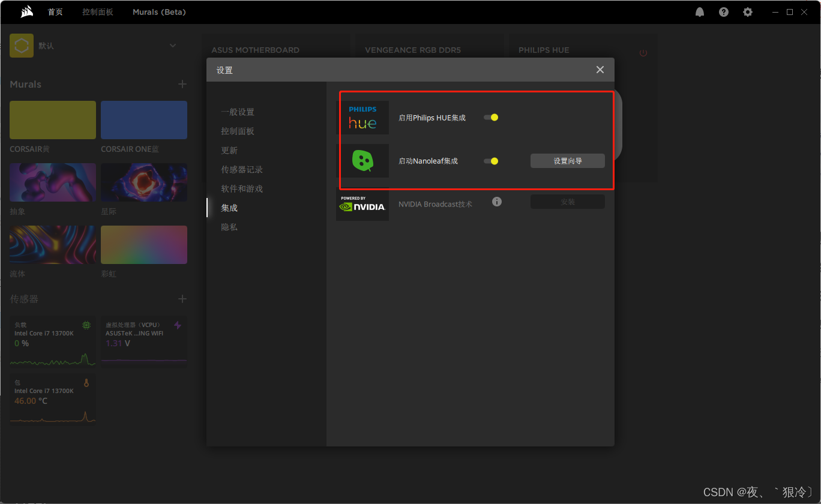Click the CPU load chip icon
The height and width of the screenshot is (504, 821).
coord(86,325)
